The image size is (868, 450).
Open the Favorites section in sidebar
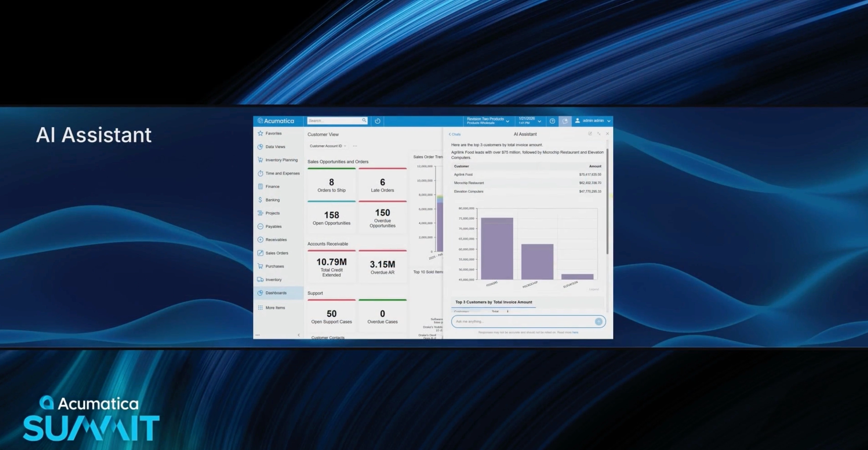pyautogui.click(x=273, y=133)
